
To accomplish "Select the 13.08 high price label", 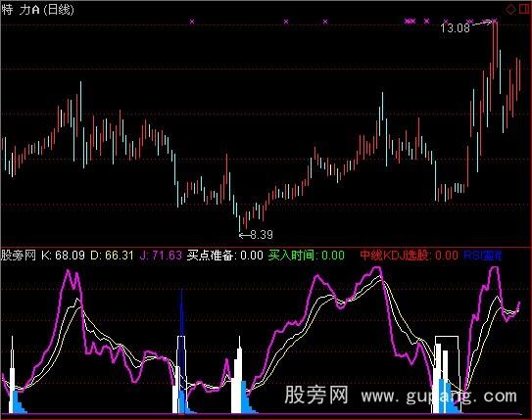I will pos(456,27).
